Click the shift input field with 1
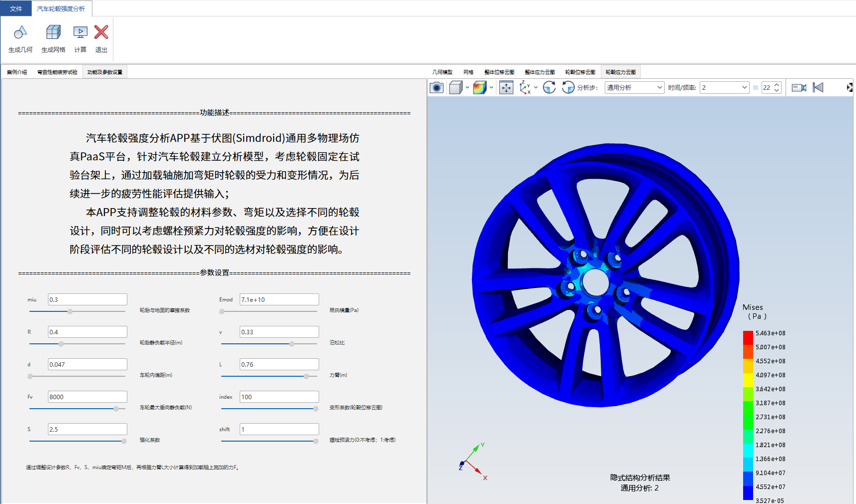The width and height of the screenshot is (856, 504). pyautogui.click(x=279, y=429)
